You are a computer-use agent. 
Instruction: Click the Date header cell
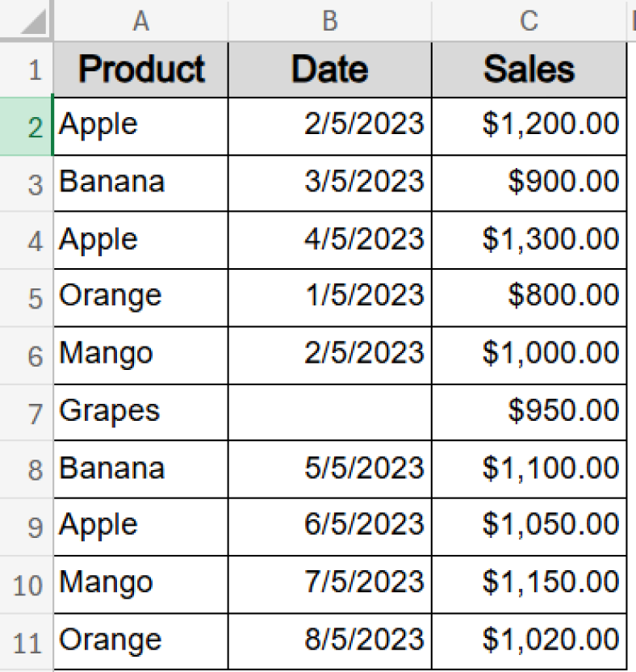(x=329, y=69)
